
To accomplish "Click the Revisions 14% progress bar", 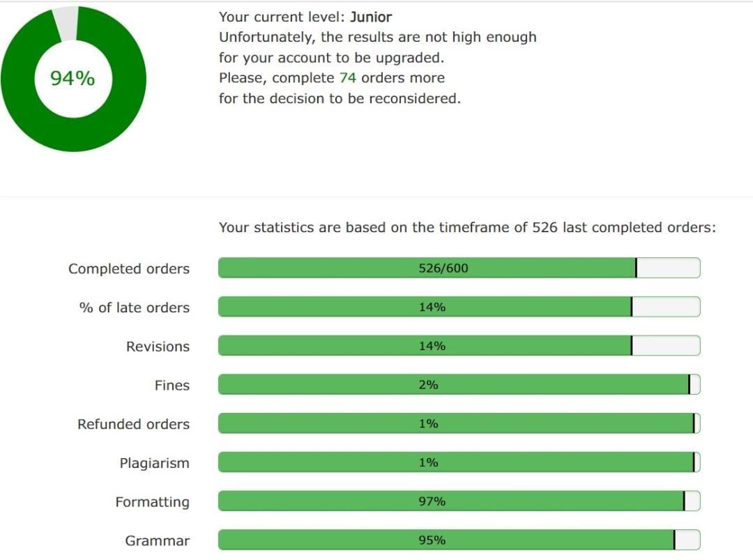I will (x=459, y=346).
